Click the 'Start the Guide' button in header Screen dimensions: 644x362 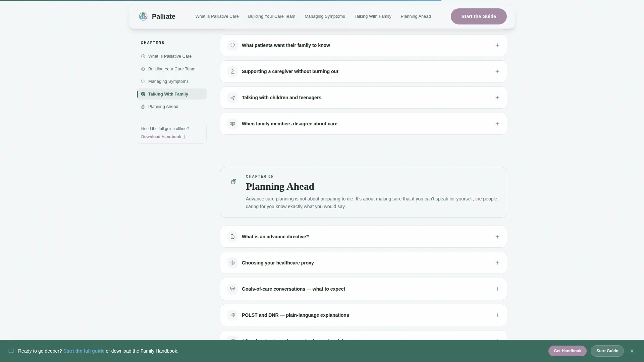pos(479,16)
